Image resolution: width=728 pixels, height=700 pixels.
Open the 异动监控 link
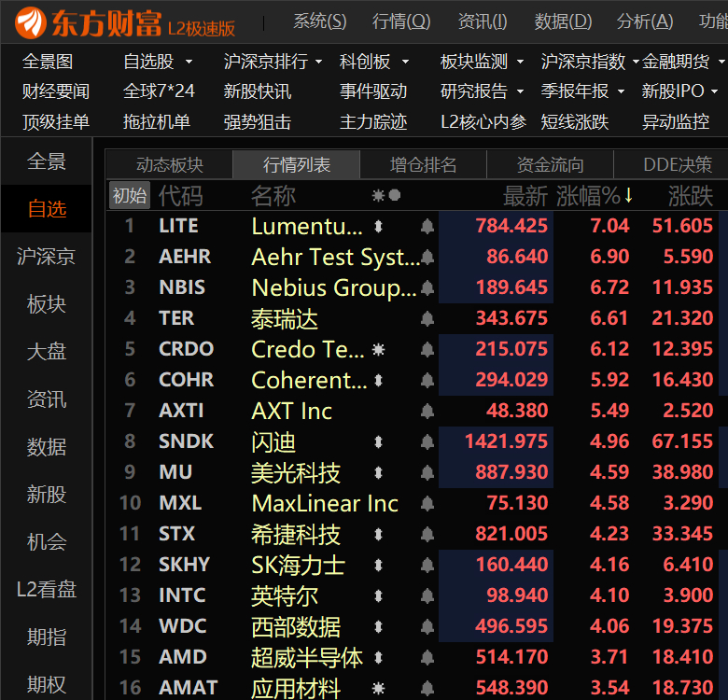click(676, 122)
